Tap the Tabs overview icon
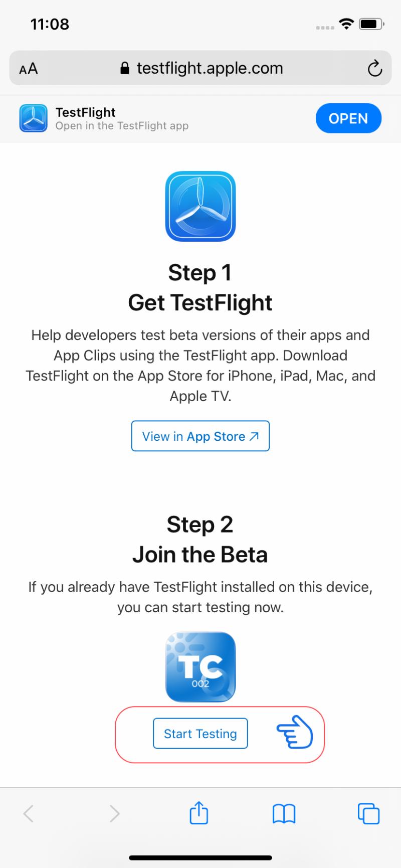 coord(368,813)
